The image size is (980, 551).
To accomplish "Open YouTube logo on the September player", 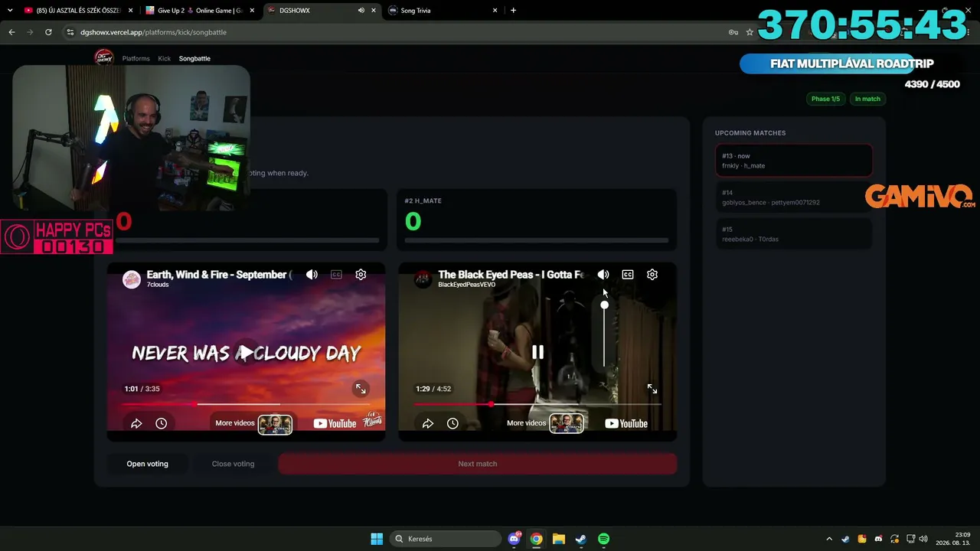I will tap(335, 423).
